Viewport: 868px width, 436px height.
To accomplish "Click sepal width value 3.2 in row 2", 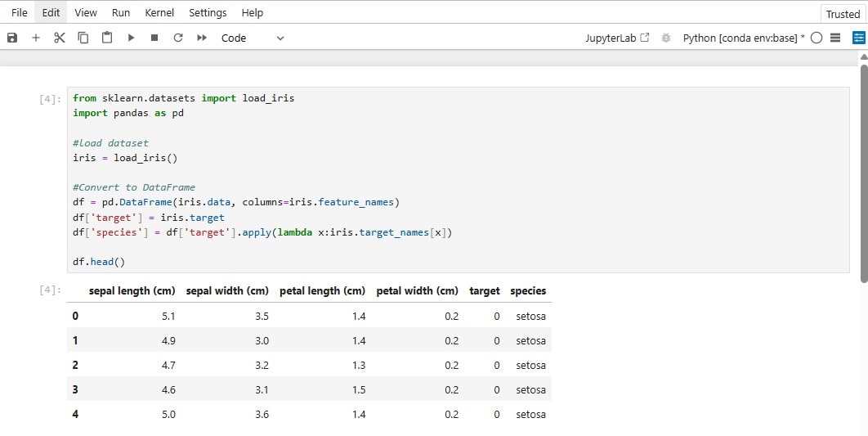I will pyautogui.click(x=262, y=365).
